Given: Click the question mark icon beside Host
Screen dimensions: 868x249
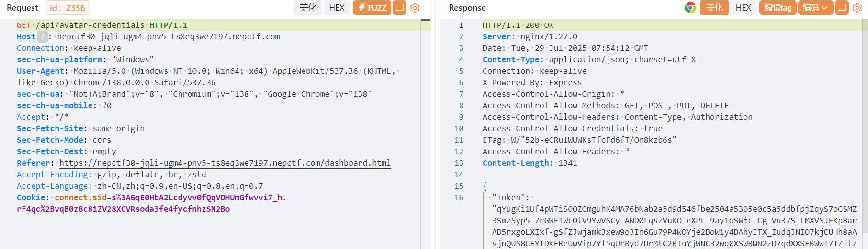Looking at the screenshot, I should (x=42, y=37).
